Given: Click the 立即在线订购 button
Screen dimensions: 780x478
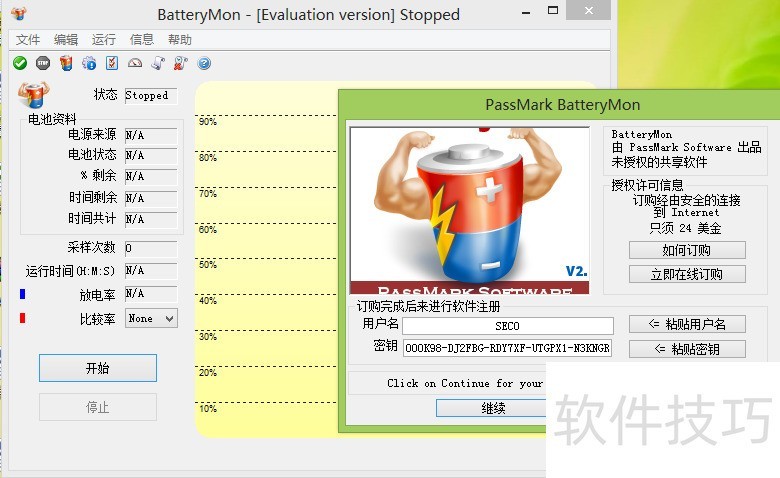Looking at the screenshot, I should tap(687, 274).
